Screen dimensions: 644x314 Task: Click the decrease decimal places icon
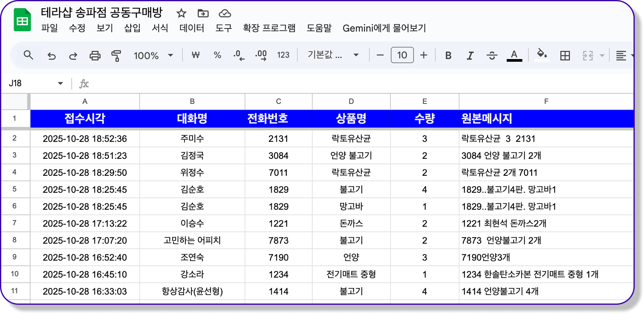click(239, 55)
